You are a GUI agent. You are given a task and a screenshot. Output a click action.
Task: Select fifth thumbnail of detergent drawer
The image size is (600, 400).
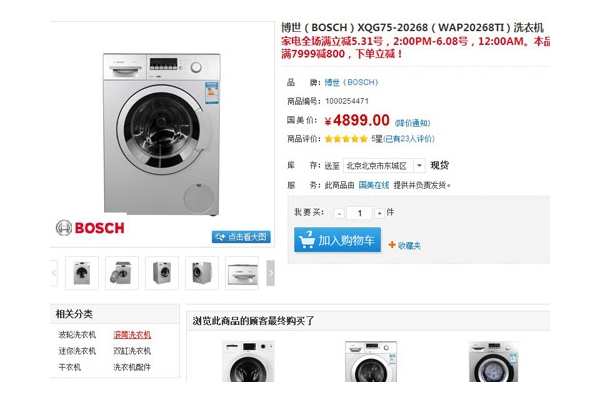(242, 273)
